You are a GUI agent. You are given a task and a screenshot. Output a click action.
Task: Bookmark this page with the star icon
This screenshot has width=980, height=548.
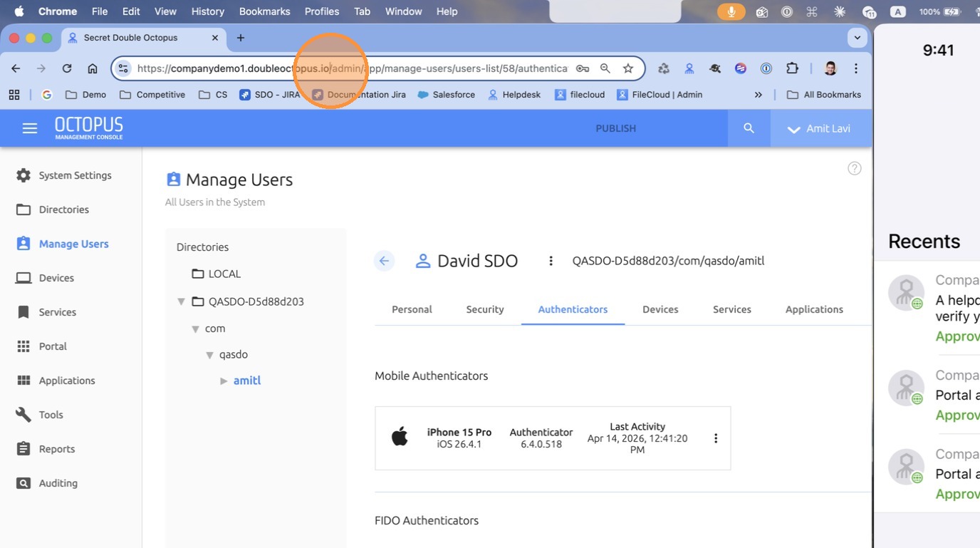tap(627, 68)
